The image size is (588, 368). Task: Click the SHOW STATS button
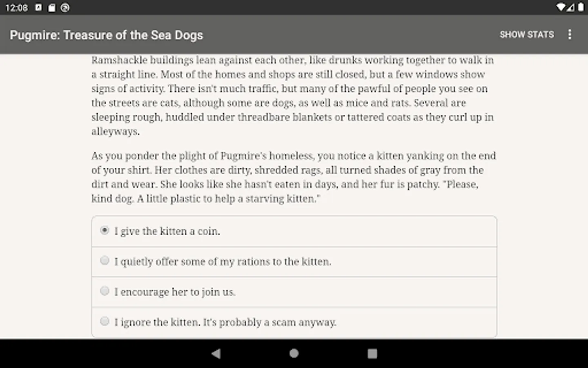point(526,35)
